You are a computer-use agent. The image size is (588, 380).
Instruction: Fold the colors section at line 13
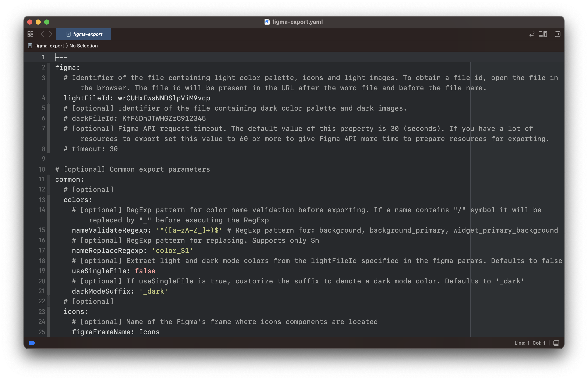49,200
